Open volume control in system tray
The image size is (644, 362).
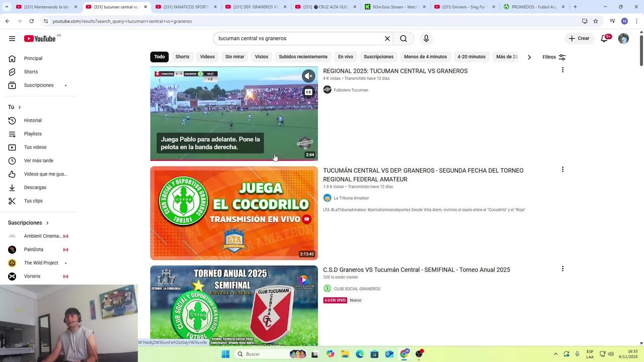tap(611, 354)
